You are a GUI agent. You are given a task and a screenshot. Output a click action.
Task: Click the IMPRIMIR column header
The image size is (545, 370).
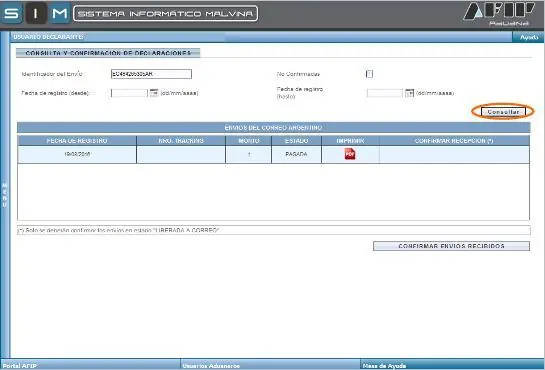point(350,141)
